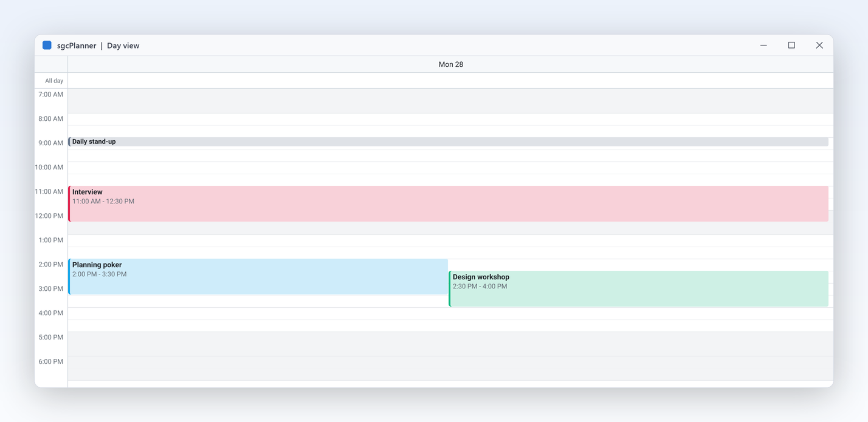The width and height of the screenshot is (868, 422).
Task: Click the 10:00 AM time label
Action: point(49,168)
